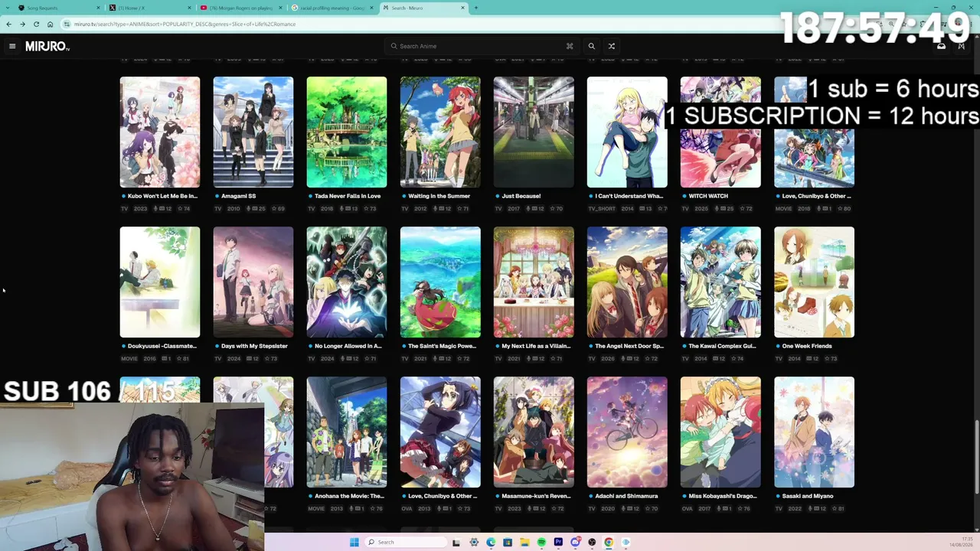The image size is (980, 551).
Task: Click the Waiting in the Summer title
Action: [439, 196]
